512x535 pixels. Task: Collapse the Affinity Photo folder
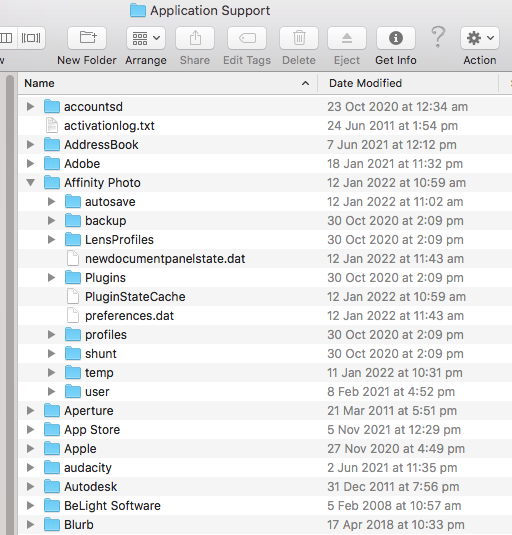30,183
